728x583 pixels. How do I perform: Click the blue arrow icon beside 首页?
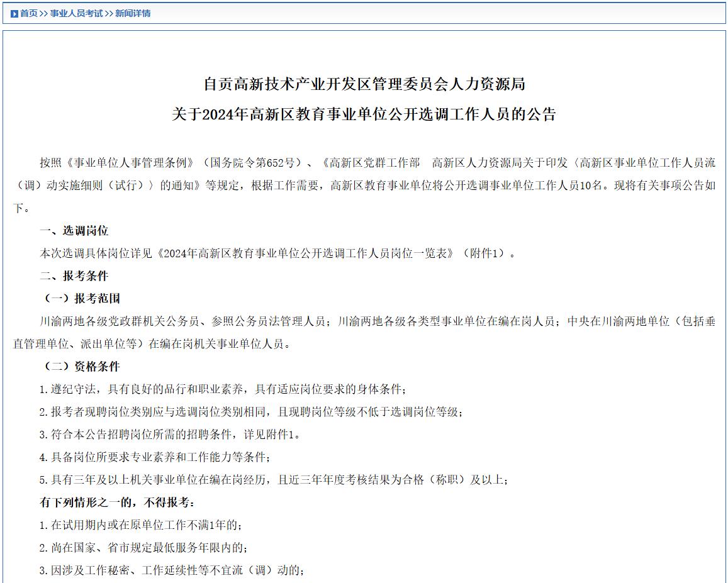tap(14, 14)
